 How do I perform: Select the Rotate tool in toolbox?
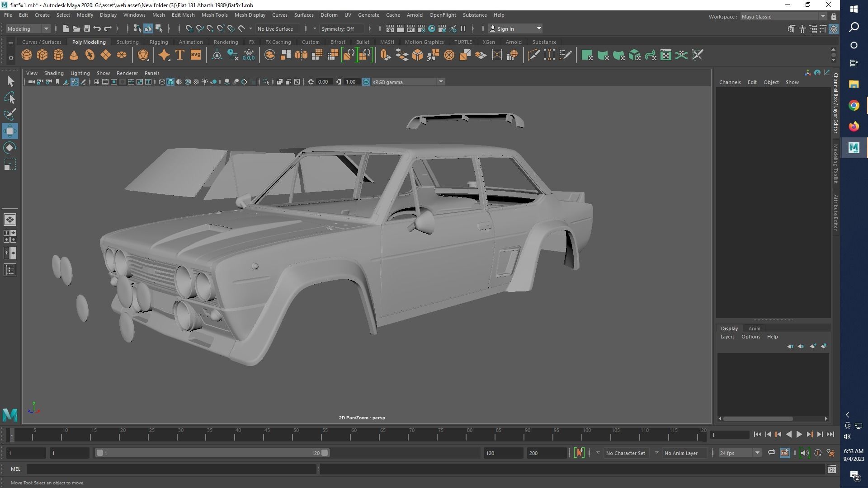(10, 148)
